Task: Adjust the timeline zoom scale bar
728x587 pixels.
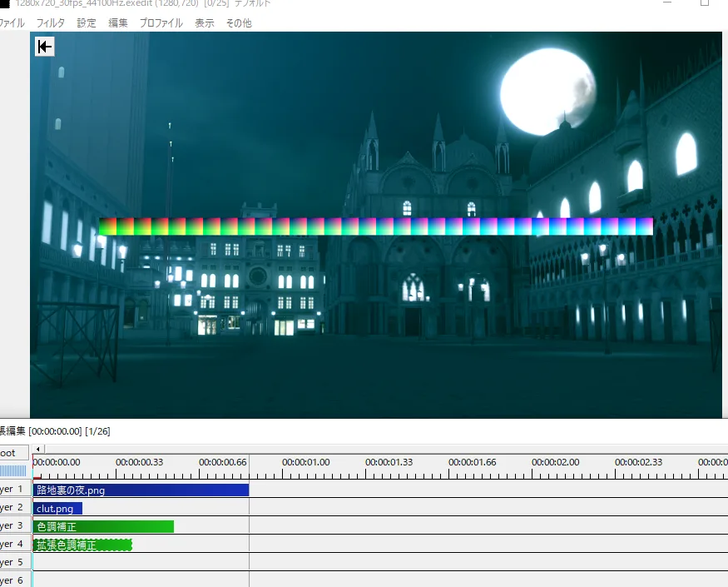Action: pyautogui.click(x=13, y=471)
